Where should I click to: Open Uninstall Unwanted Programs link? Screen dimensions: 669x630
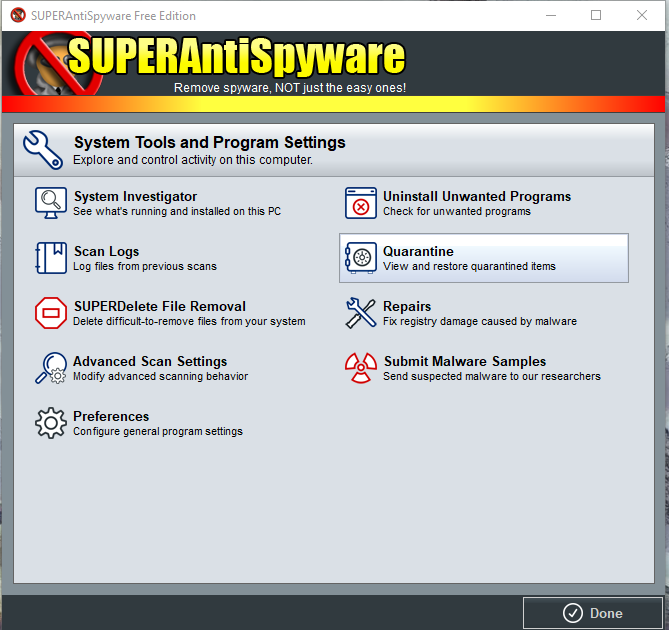coord(477,196)
